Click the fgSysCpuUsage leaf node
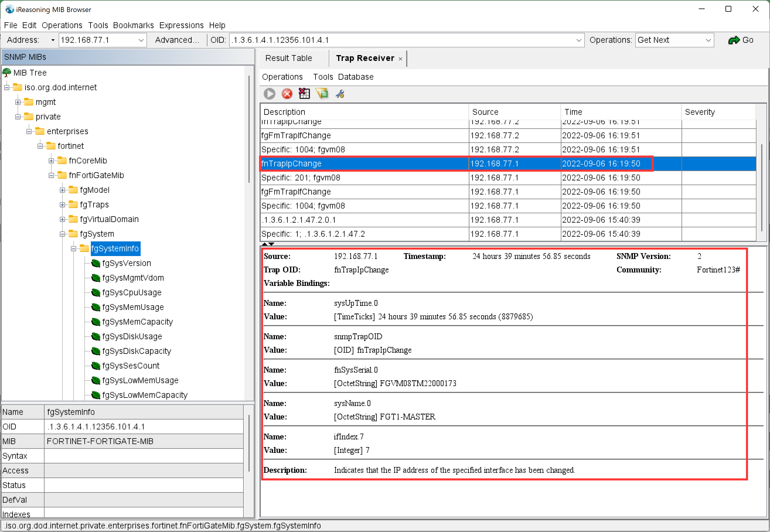The height and width of the screenshot is (532, 770). [x=131, y=292]
